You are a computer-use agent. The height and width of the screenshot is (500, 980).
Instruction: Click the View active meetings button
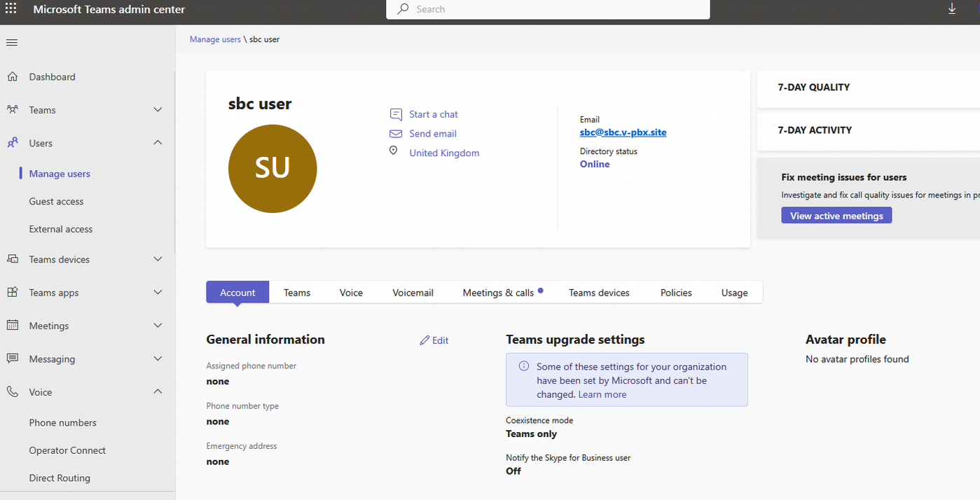pyautogui.click(x=836, y=216)
